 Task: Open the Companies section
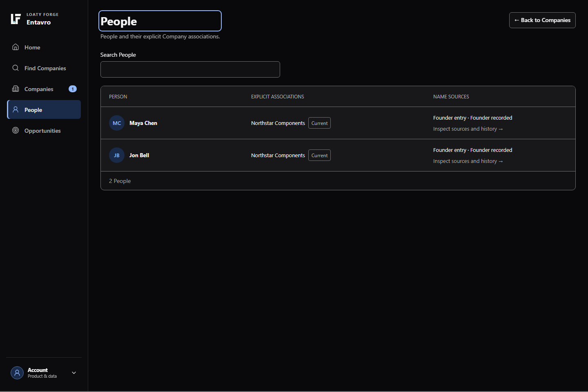44,89
